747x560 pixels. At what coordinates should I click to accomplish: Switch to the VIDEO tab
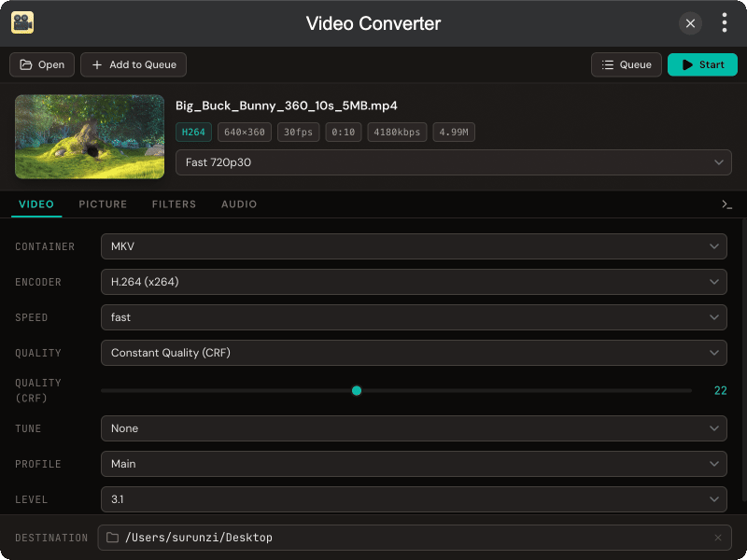36,204
